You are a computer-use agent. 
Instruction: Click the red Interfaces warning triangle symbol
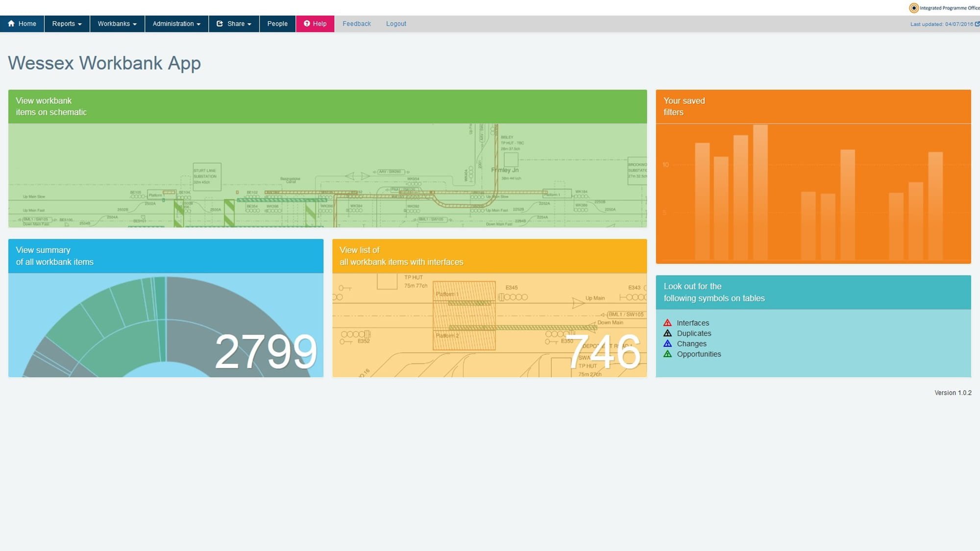[x=668, y=322]
